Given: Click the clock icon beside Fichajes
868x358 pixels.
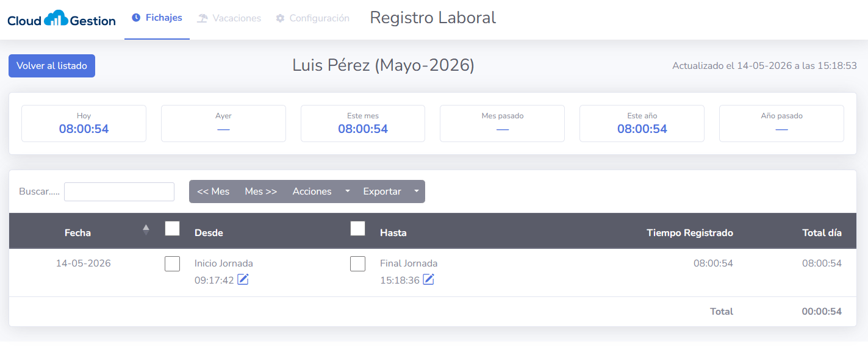Looking at the screenshot, I should 136,18.
